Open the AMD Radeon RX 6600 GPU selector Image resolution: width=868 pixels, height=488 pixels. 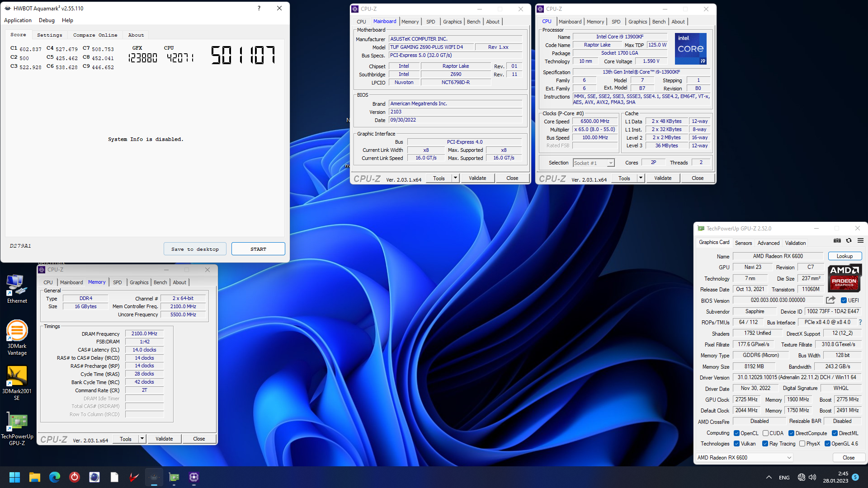(x=744, y=458)
